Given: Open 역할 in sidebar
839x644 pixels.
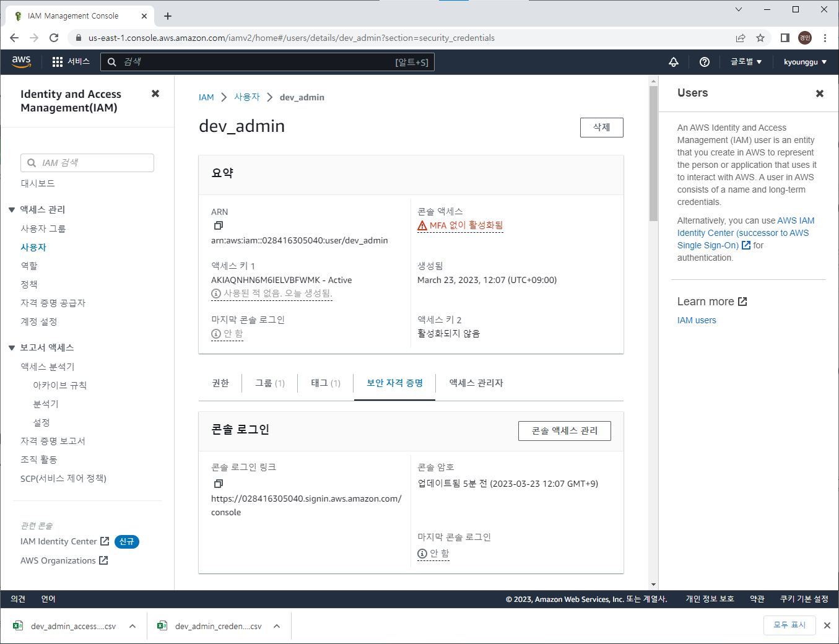Looking at the screenshot, I should (29, 266).
